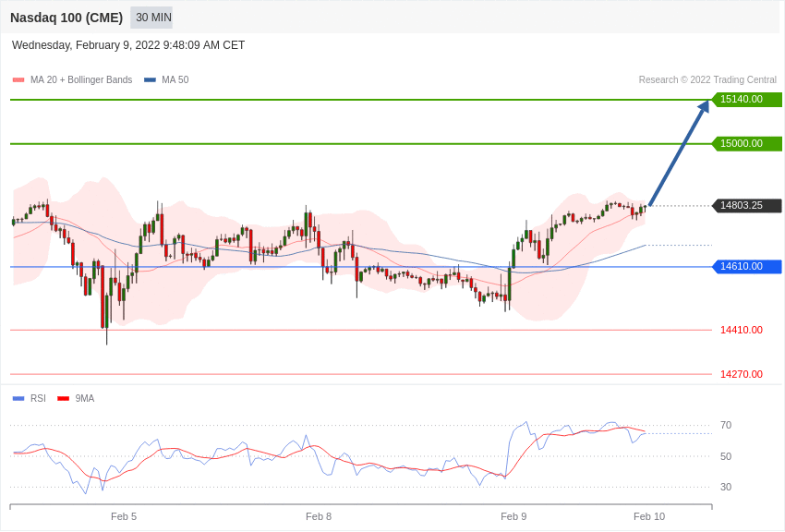This screenshot has width=785, height=532.
Task: Open the Research Trading Central credit
Action: tap(707, 80)
